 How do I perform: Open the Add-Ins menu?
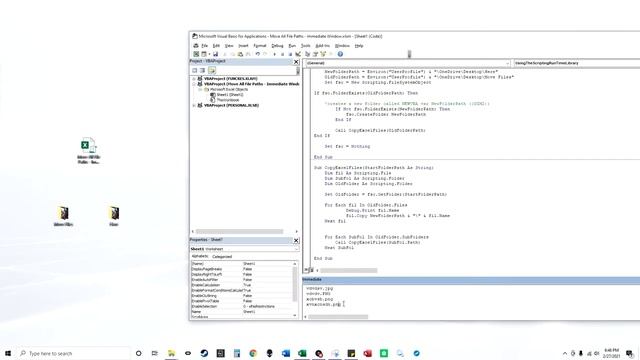[x=322, y=46]
